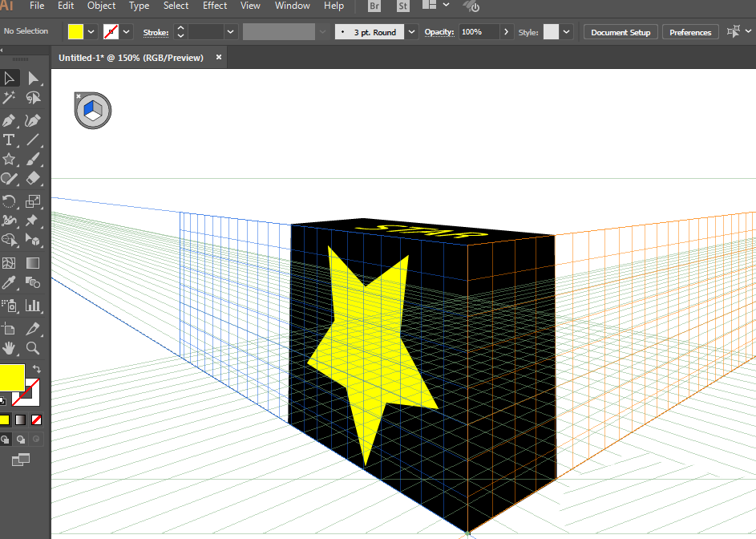Screen dimensions: 756x539
Task: Open Preferences from control bar
Action: [690, 32]
